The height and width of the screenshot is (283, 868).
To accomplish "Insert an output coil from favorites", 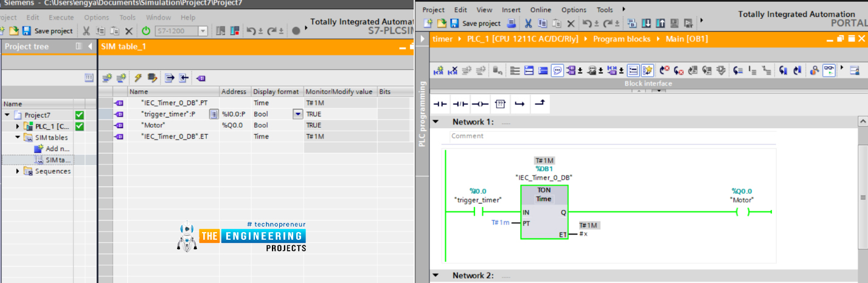I will 481,104.
